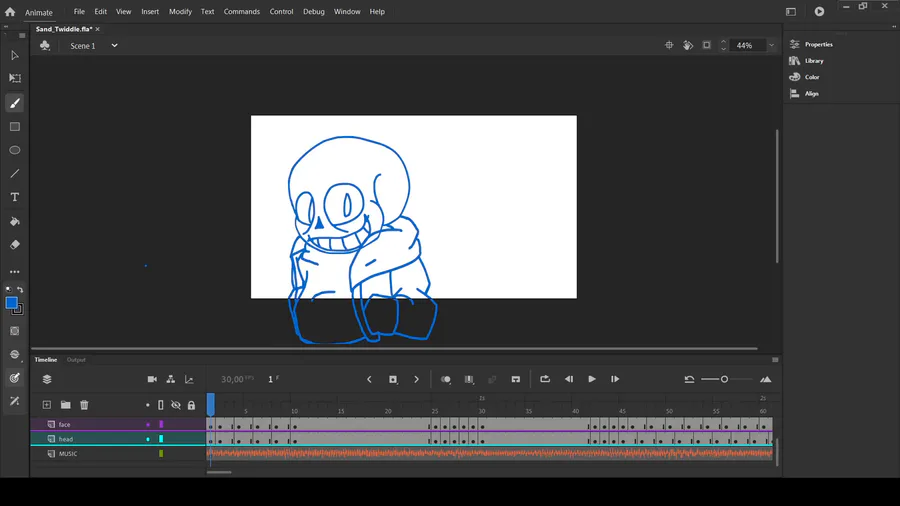900x506 pixels.
Task: Open the Color panel
Action: tap(812, 77)
